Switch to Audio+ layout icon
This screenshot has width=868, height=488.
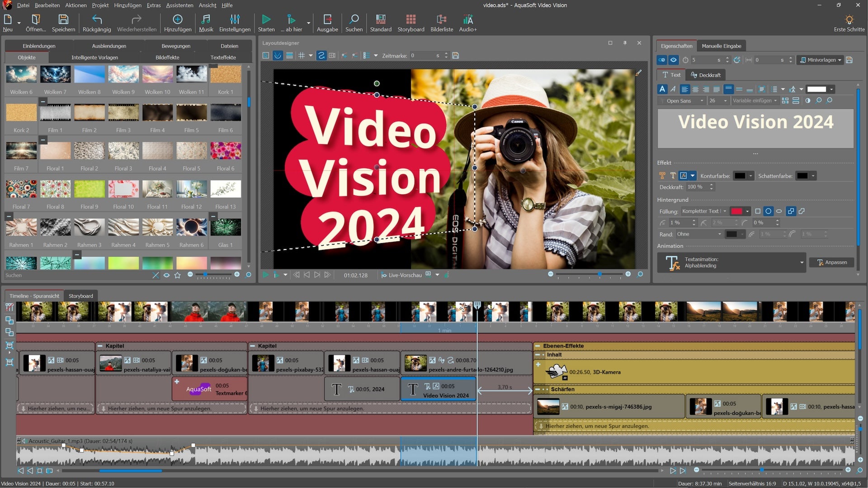click(x=468, y=19)
